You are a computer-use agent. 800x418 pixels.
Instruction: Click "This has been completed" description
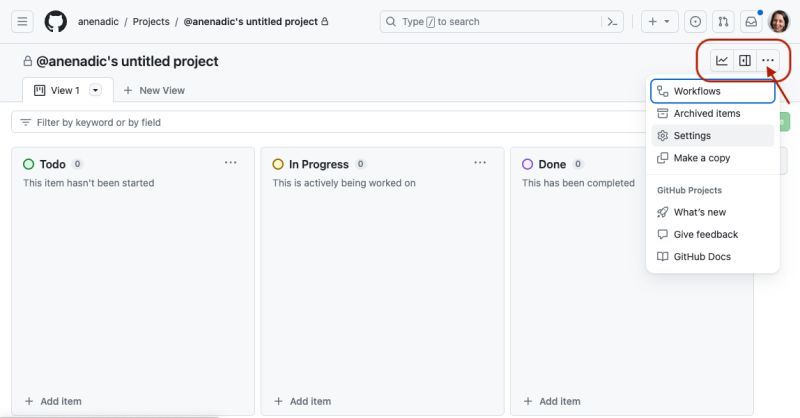tap(578, 183)
